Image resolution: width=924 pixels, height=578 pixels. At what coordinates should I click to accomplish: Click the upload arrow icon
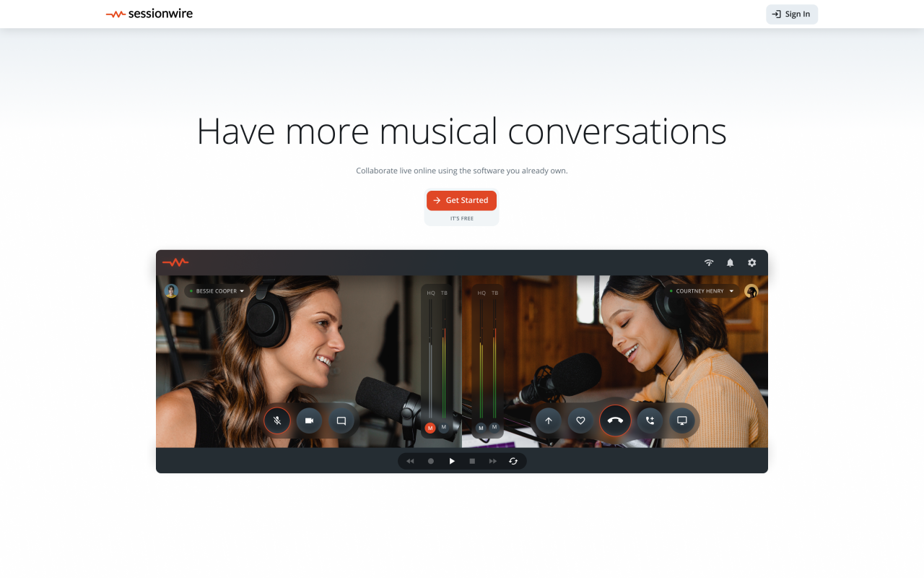549,420
